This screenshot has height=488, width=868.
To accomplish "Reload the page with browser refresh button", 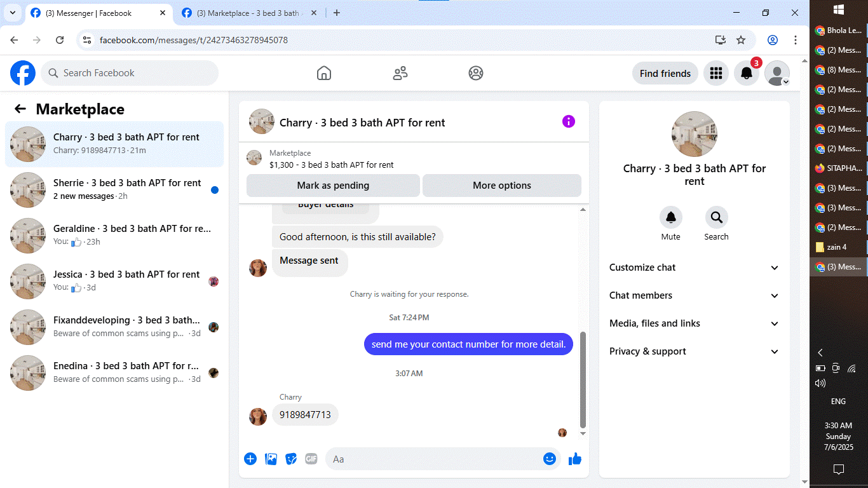I will click(x=60, y=39).
